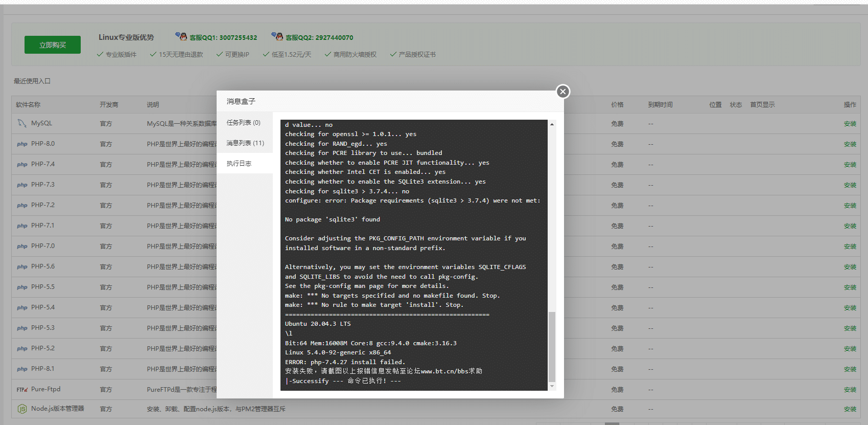Install PHP-5.5 via its 安装 link
The image size is (868, 425).
tap(850, 287)
